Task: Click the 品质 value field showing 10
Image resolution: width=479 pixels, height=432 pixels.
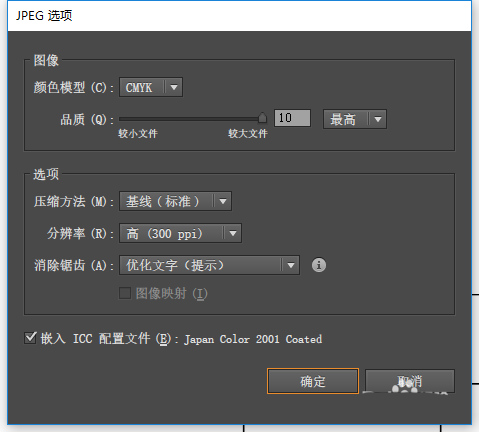Action: [x=292, y=118]
